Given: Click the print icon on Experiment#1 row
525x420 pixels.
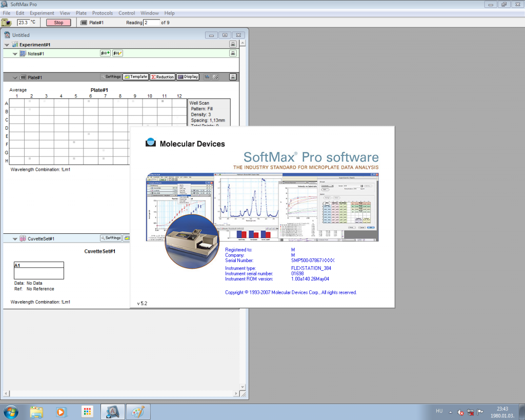Looking at the screenshot, I should coord(233,45).
